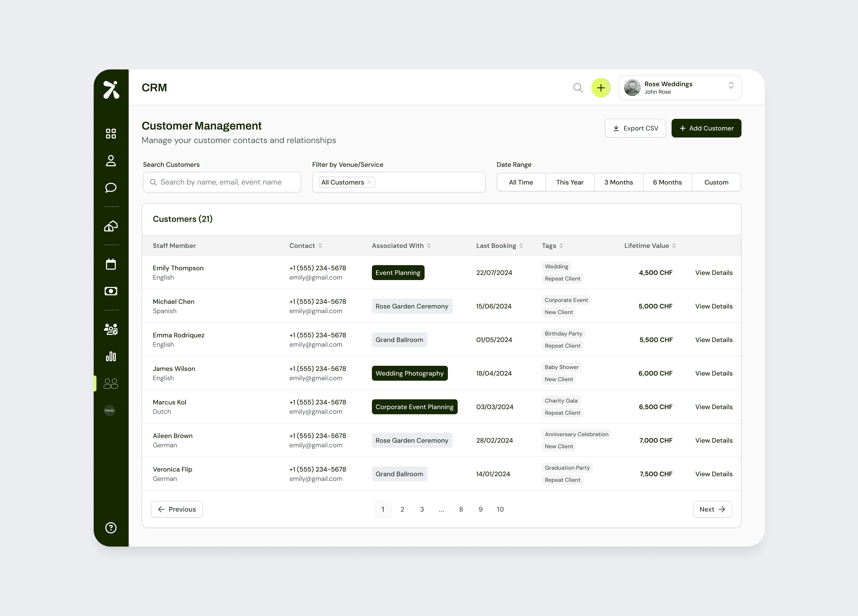
Task: Click the Add Customer button
Action: pos(706,128)
